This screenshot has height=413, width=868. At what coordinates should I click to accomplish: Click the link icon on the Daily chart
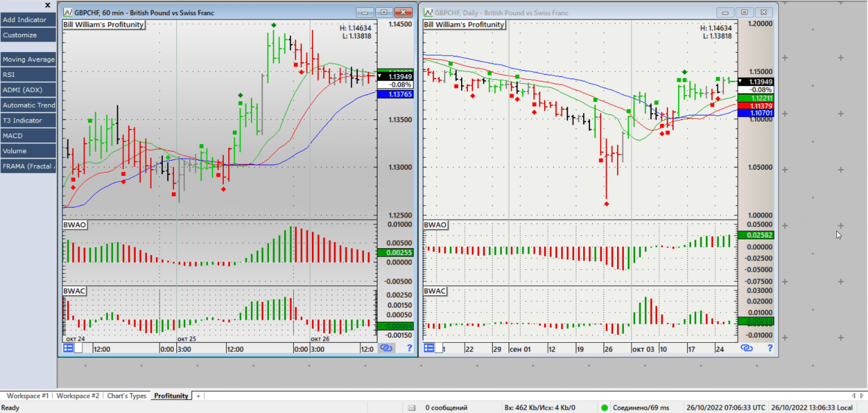click(x=747, y=349)
